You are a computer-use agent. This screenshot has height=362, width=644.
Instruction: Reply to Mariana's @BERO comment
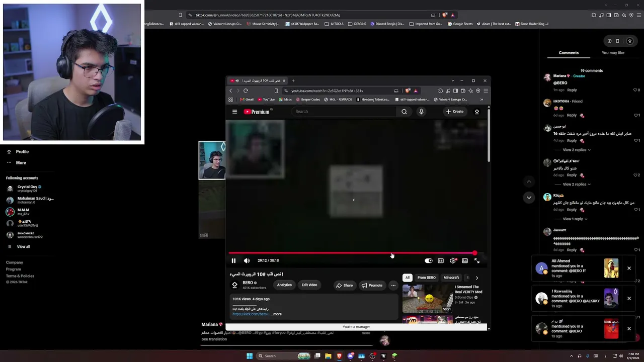[x=572, y=90]
